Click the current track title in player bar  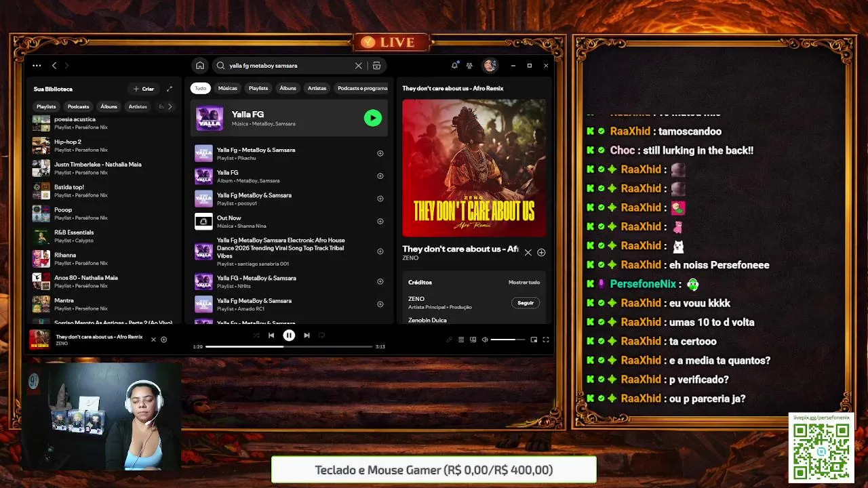[x=99, y=337]
